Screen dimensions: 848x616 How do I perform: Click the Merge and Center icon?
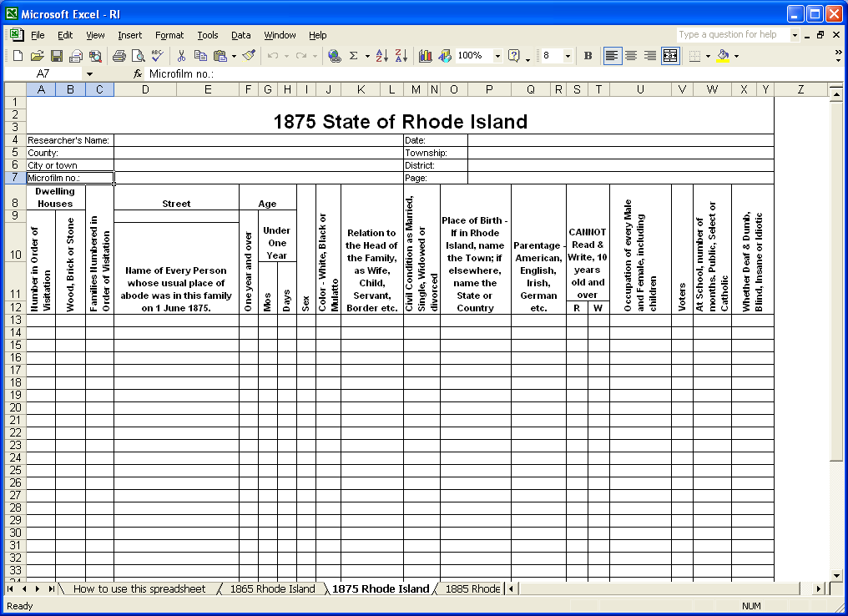pos(670,56)
